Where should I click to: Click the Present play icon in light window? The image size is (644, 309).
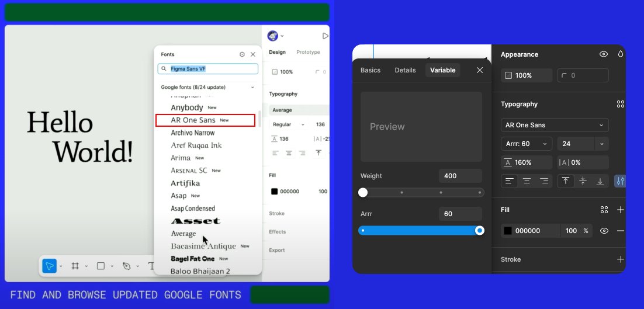(x=325, y=36)
